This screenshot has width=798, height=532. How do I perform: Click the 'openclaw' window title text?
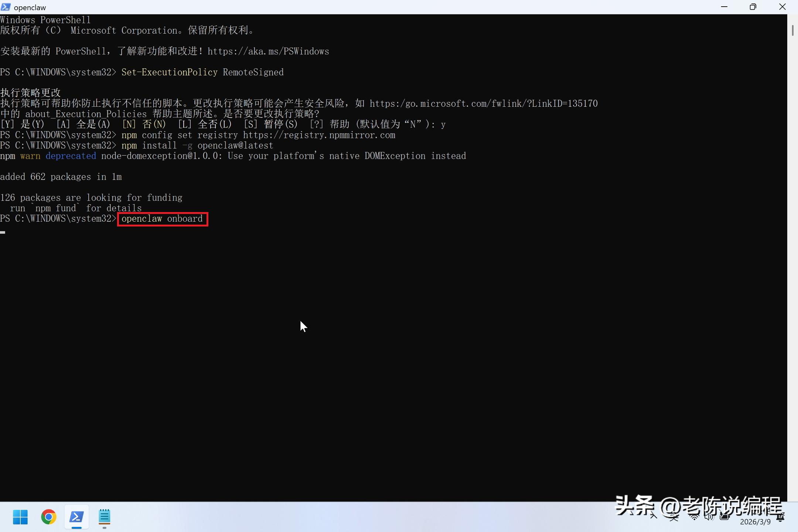pyautogui.click(x=30, y=7)
